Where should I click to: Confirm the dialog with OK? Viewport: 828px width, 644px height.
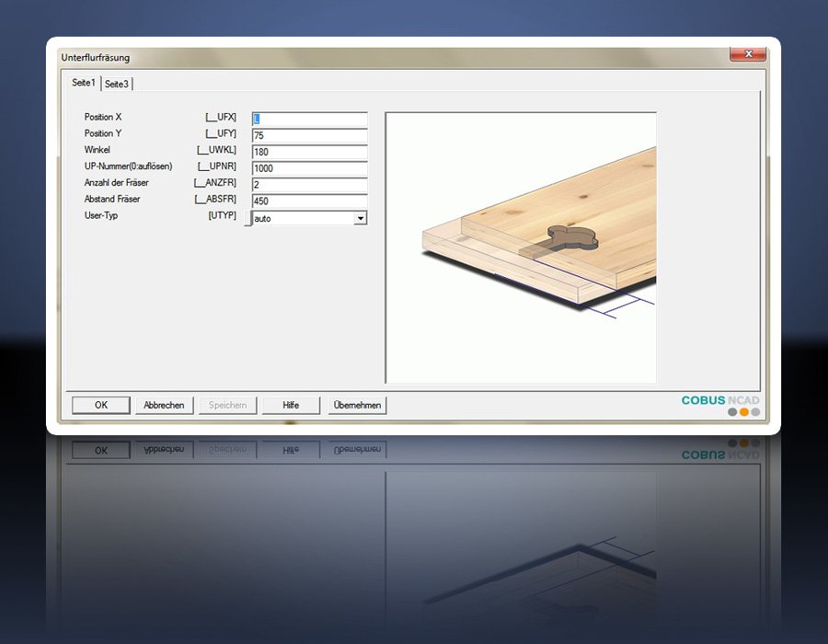pos(101,405)
